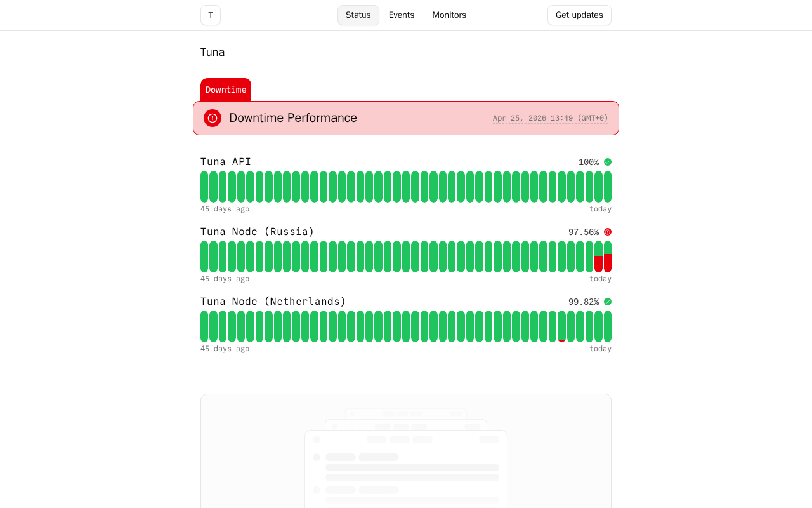Click the red status icon for Russia node

click(x=608, y=232)
